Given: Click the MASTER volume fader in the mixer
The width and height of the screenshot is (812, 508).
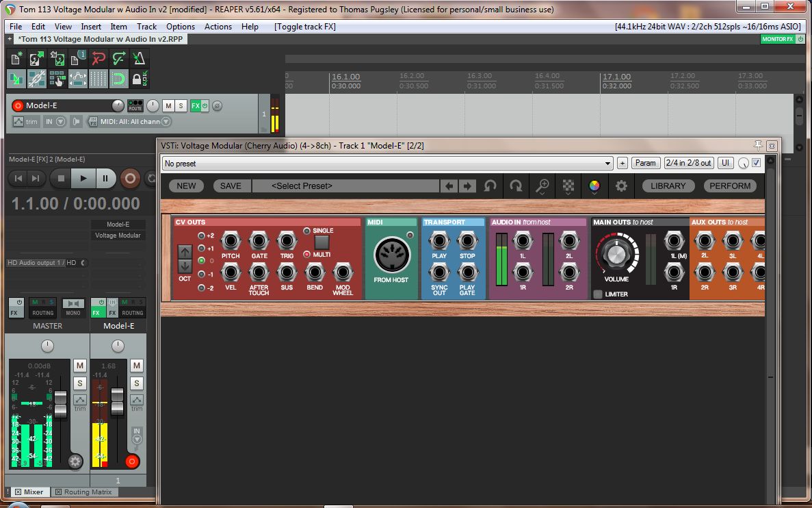Looking at the screenshot, I should click(x=61, y=405).
